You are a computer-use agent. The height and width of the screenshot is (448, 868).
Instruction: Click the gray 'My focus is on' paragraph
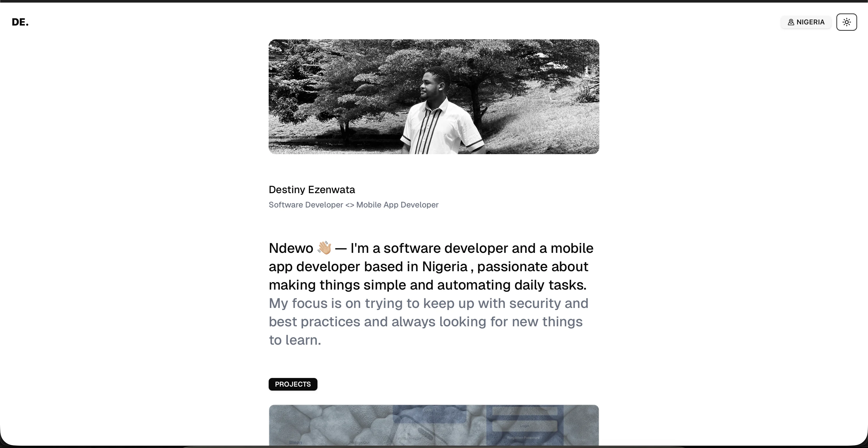[x=428, y=321]
